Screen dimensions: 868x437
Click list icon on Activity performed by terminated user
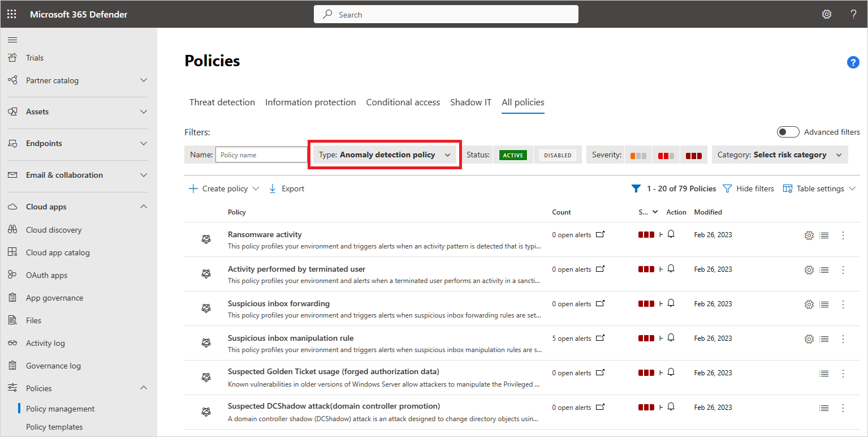(x=824, y=269)
